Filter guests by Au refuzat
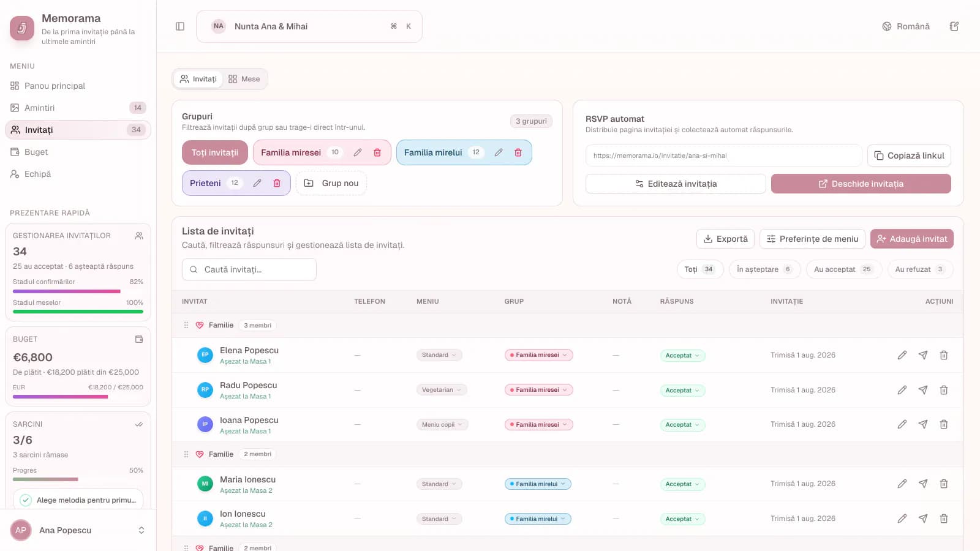The image size is (980, 551). point(920,269)
